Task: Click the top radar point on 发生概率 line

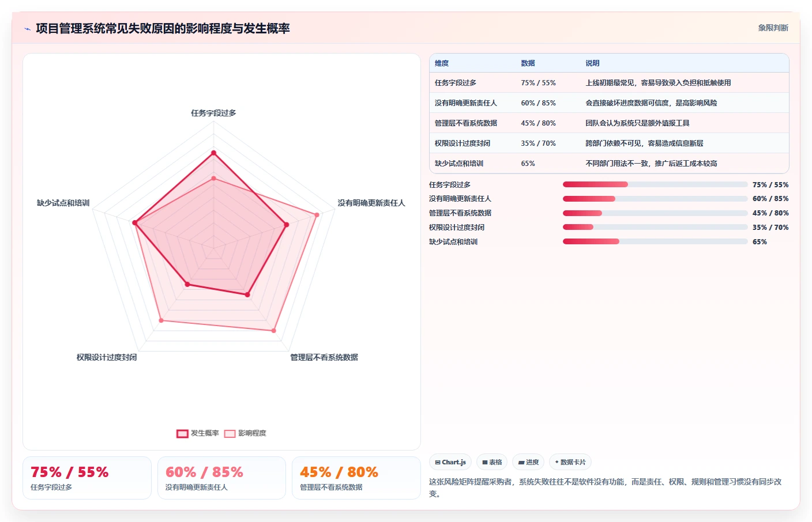Action: click(x=213, y=153)
